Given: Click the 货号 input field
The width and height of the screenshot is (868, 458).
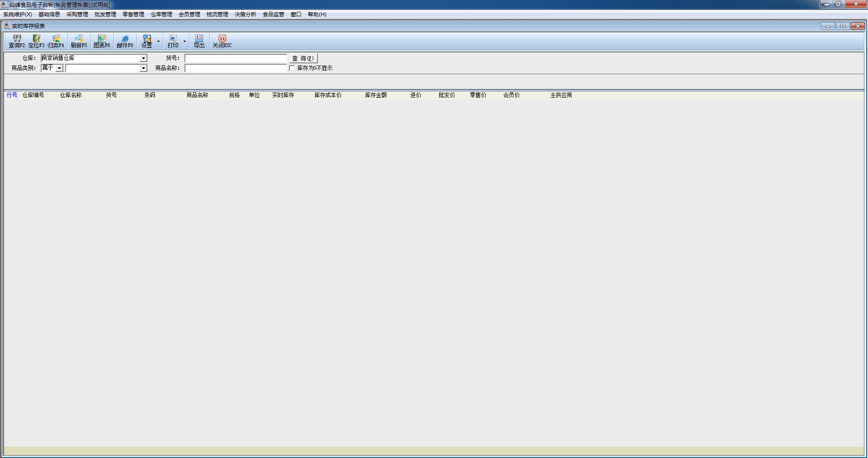Looking at the screenshot, I should [236, 58].
